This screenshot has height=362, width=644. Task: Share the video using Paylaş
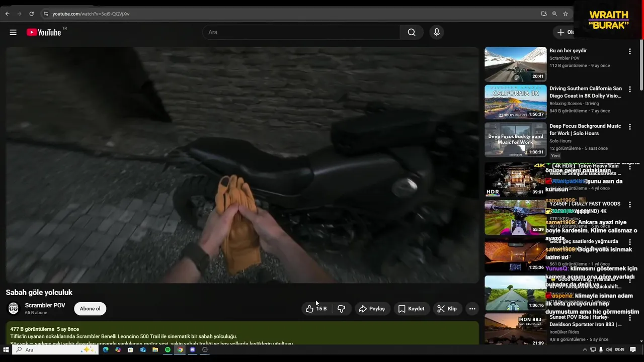point(371,309)
